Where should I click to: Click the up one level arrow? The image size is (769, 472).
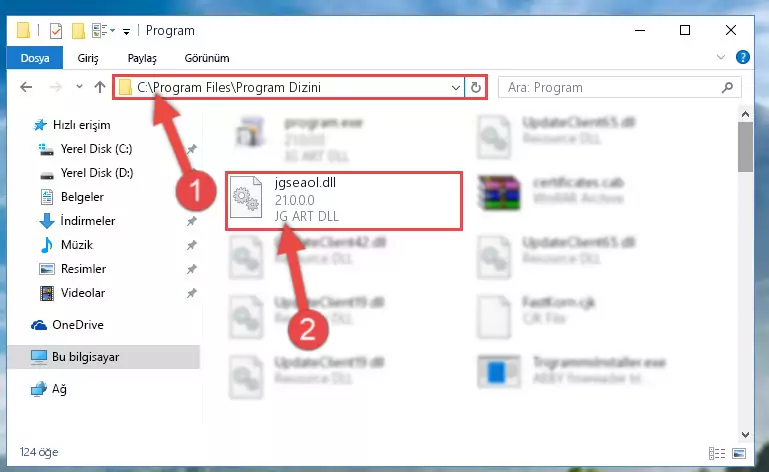pyautogui.click(x=100, y=87)
